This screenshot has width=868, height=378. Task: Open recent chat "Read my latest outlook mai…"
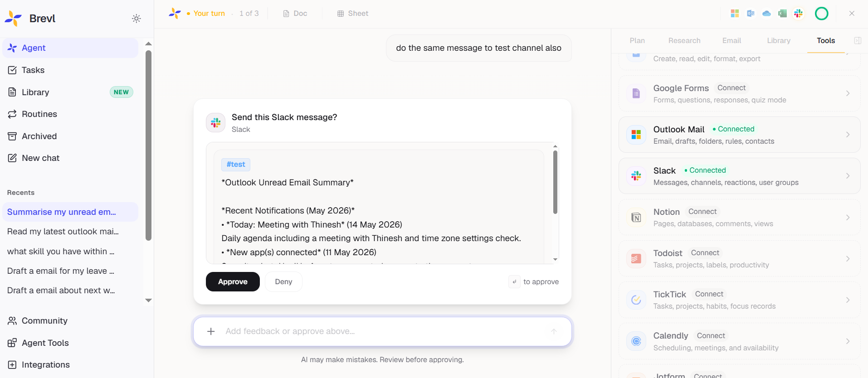click(x=70, y=232)
